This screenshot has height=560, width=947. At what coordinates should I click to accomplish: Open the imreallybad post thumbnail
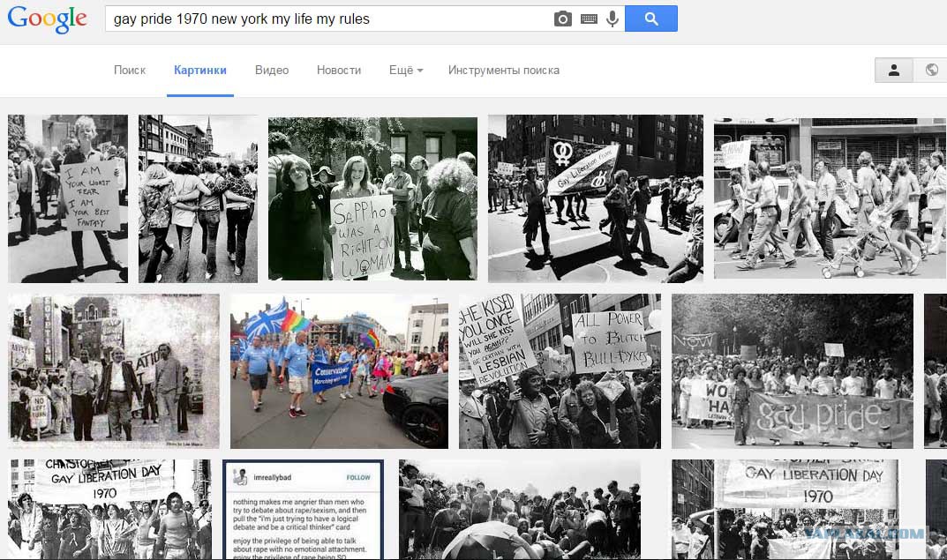point(304,510)
